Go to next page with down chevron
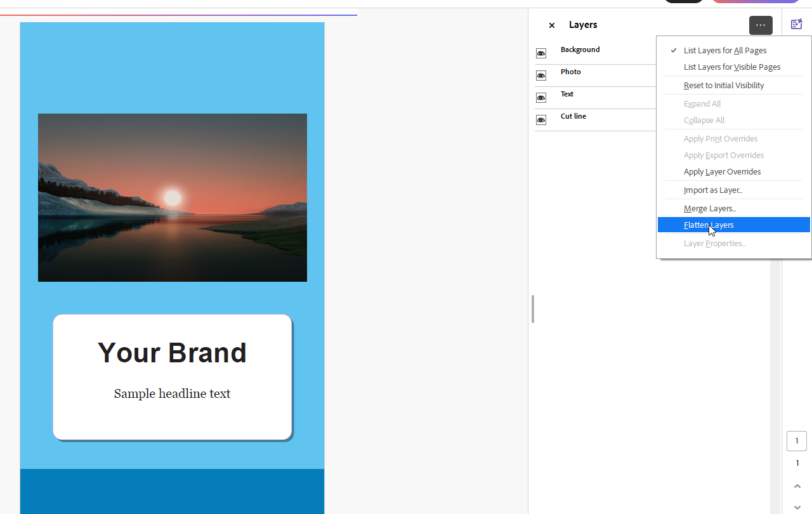This screenshot has height=514, width=812. pos(797,507)
